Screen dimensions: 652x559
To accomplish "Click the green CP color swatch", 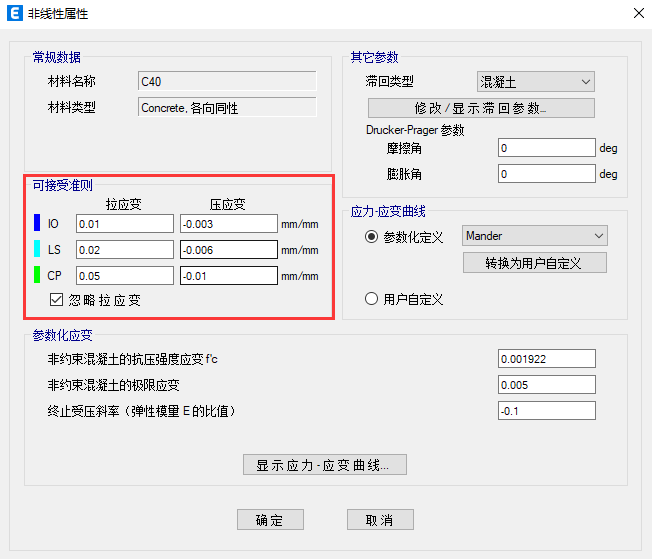I will tap(37, 275).
